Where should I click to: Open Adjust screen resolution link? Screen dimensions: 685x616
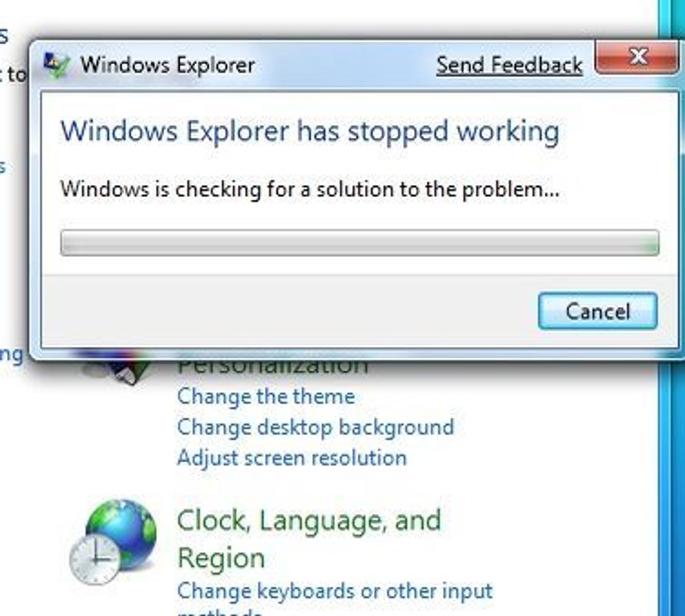(292, 458)
